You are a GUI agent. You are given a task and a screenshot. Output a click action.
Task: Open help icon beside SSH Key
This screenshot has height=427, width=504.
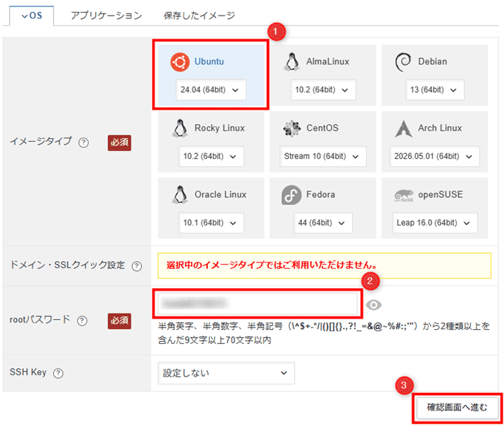pyautogui.click(x=58, y=373)
